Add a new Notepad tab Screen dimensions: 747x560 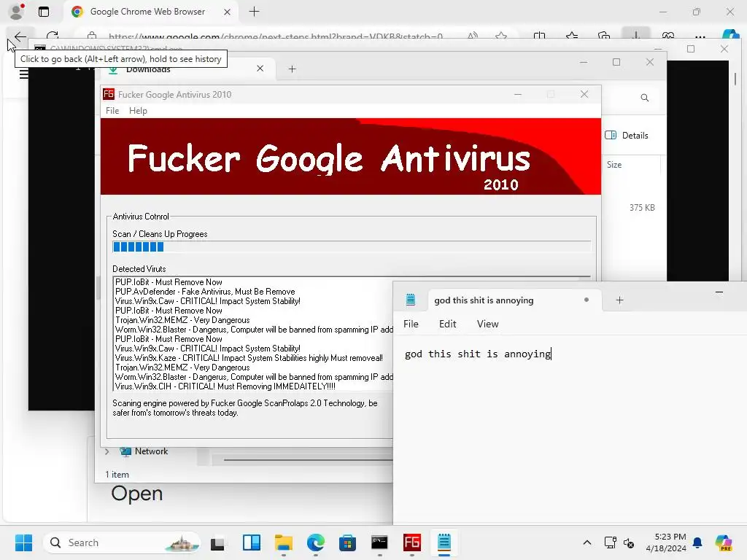click(x=619, y=300)
